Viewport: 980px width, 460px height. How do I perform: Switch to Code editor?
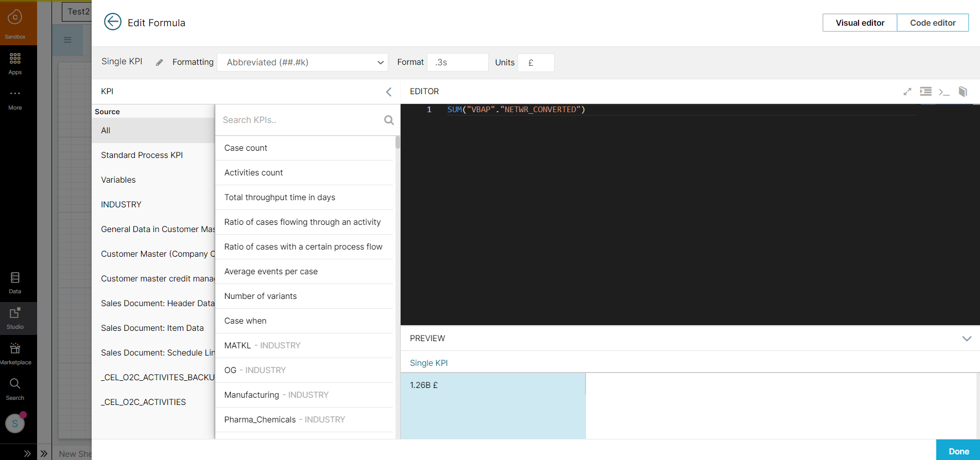click(933, 23)
